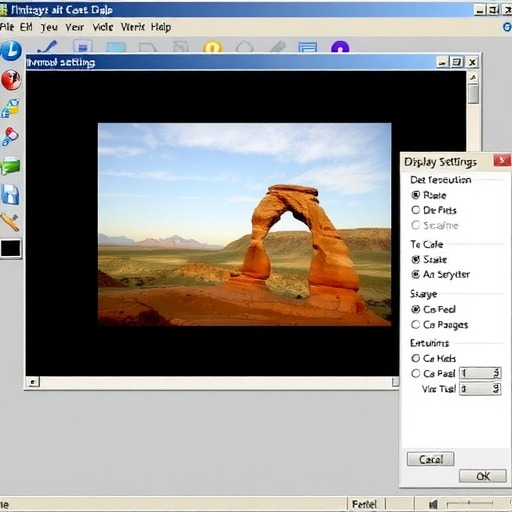Select the orange ruler tool sidebar icon

pyautogui.click(x=10, y=222)
